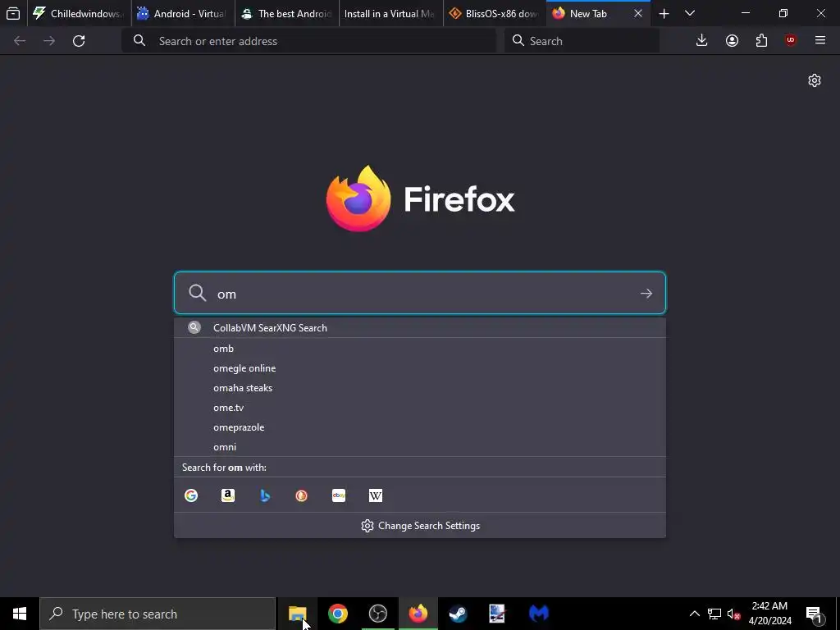Open the Windows notification center
Viewport: 840px width, 630px height.
point(814,614)
